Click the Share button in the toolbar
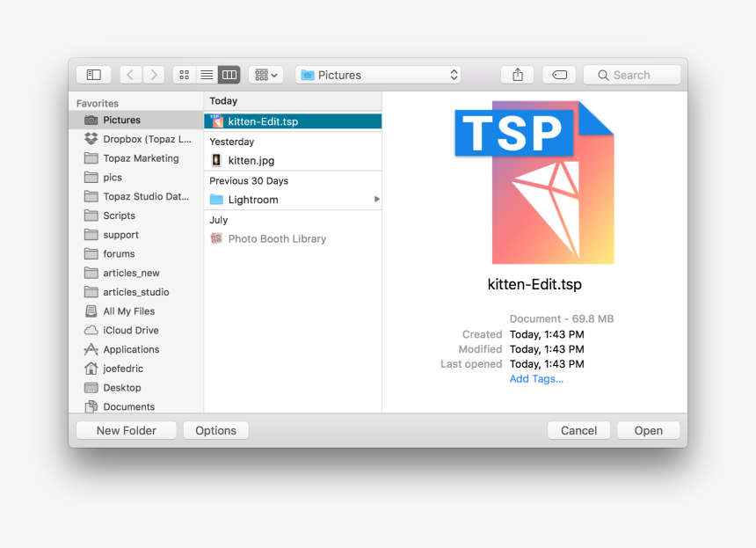The width and height of the screenshot is (756, 548). click(x=517, y=74)
